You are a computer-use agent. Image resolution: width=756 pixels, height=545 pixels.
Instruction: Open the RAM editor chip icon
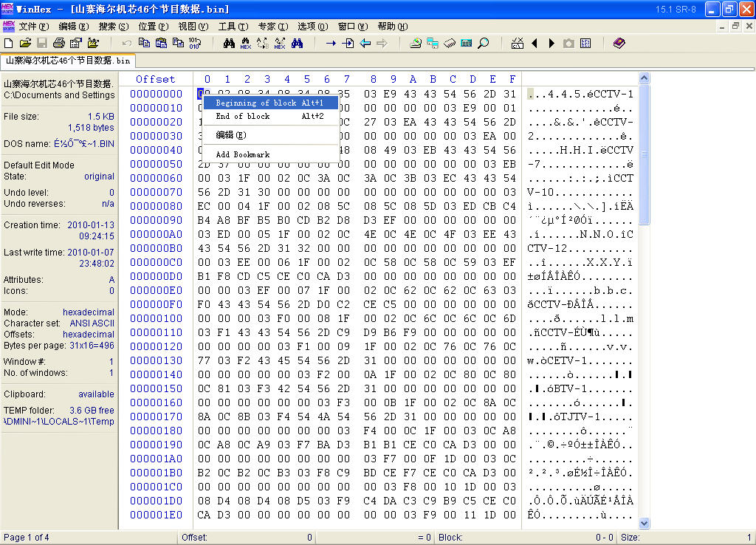pyautogui.click(x=450, y=44)
